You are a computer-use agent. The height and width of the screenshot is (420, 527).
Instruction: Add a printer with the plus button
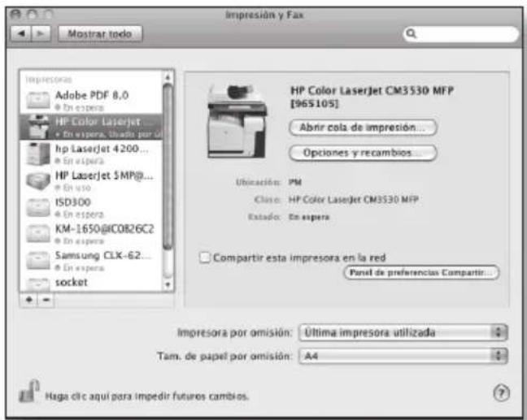29,300
